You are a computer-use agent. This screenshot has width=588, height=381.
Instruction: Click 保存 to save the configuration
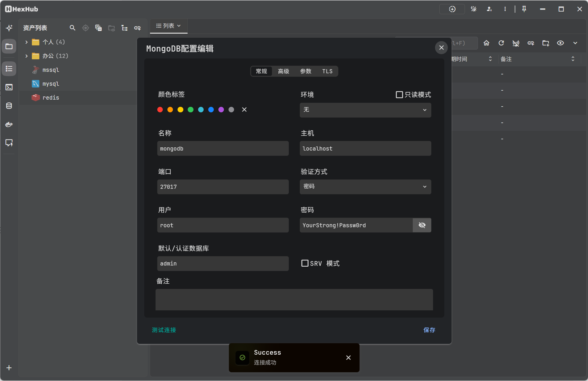[429, 330]
